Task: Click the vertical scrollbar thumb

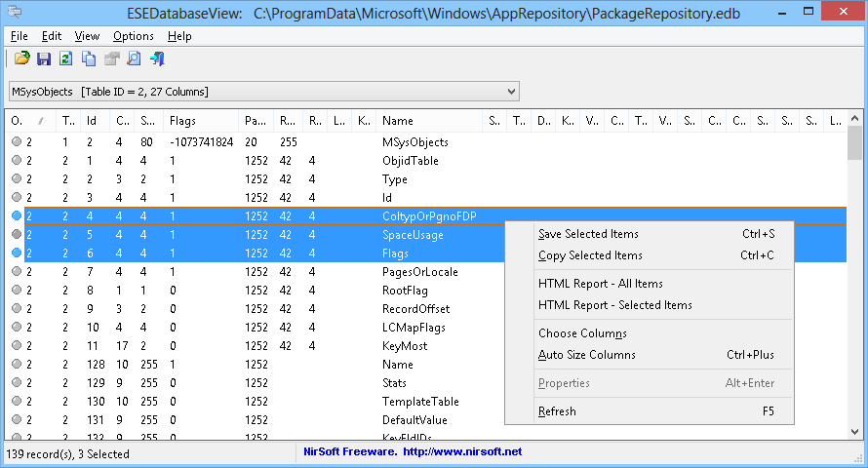Action: (x=854, y=142)
